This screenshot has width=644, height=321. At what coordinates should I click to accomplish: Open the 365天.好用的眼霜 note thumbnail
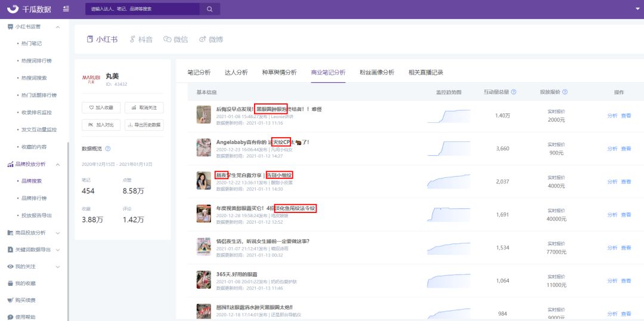coord(204,279)
